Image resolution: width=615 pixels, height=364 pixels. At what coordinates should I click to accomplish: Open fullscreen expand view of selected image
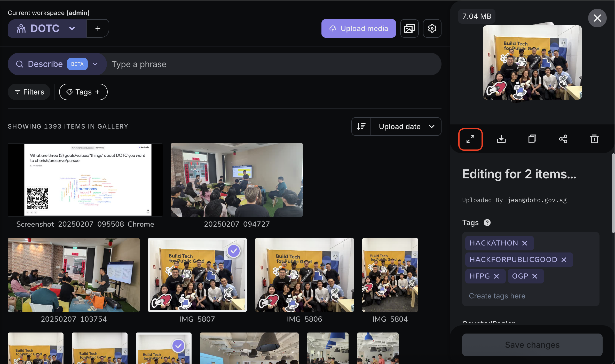click(470, 139)
